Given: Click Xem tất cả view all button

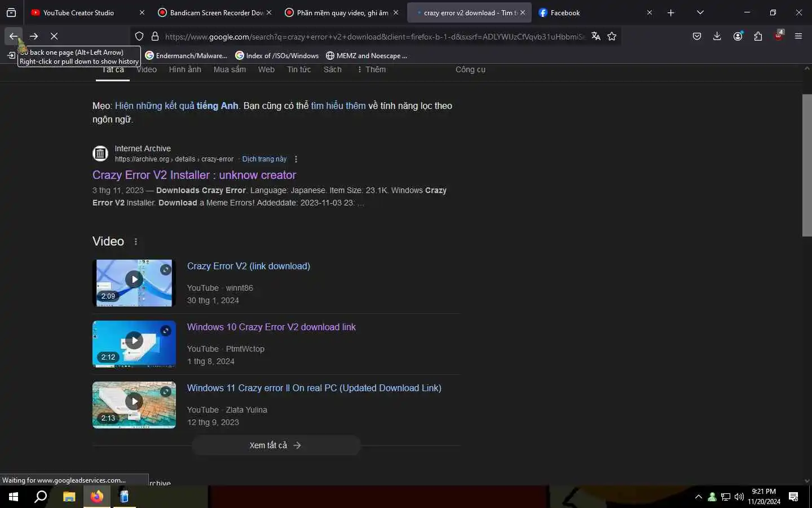Looking at the screenshot, I should (276, 445).
